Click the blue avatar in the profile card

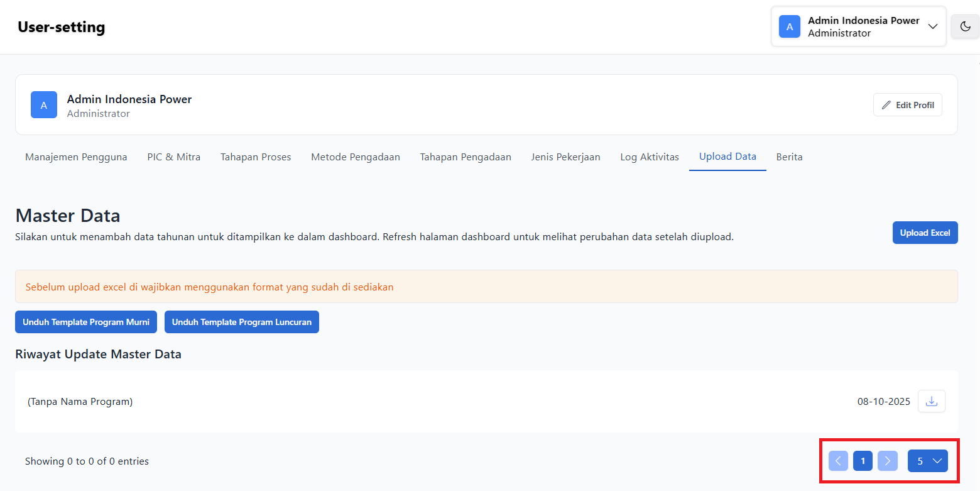pos(44,105)
